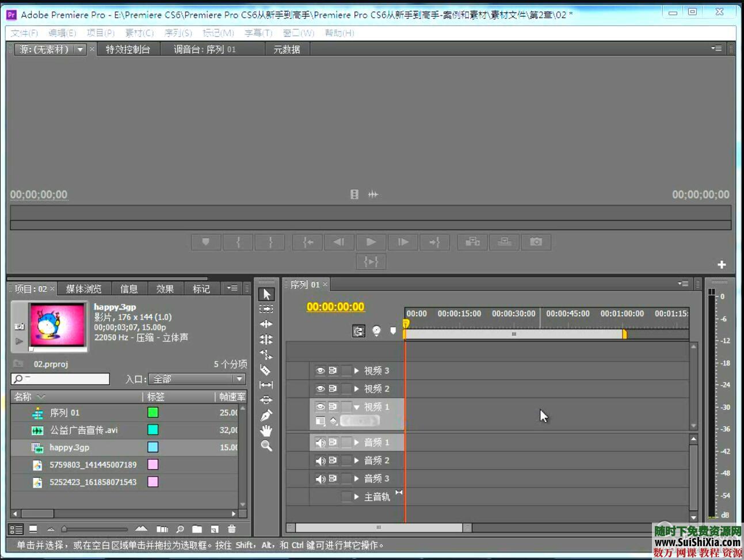Expand the 音频 2 track

355,460
